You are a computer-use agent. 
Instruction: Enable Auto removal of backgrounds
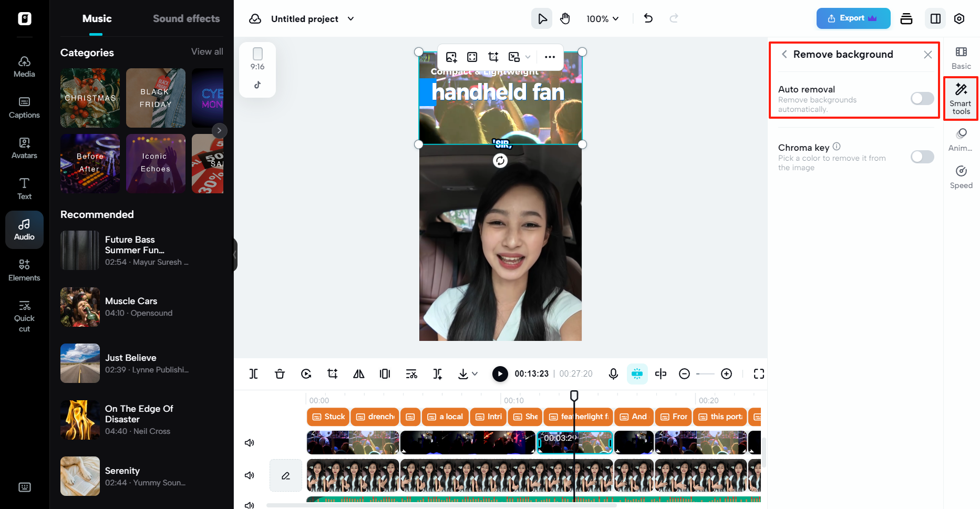point(922,98)
